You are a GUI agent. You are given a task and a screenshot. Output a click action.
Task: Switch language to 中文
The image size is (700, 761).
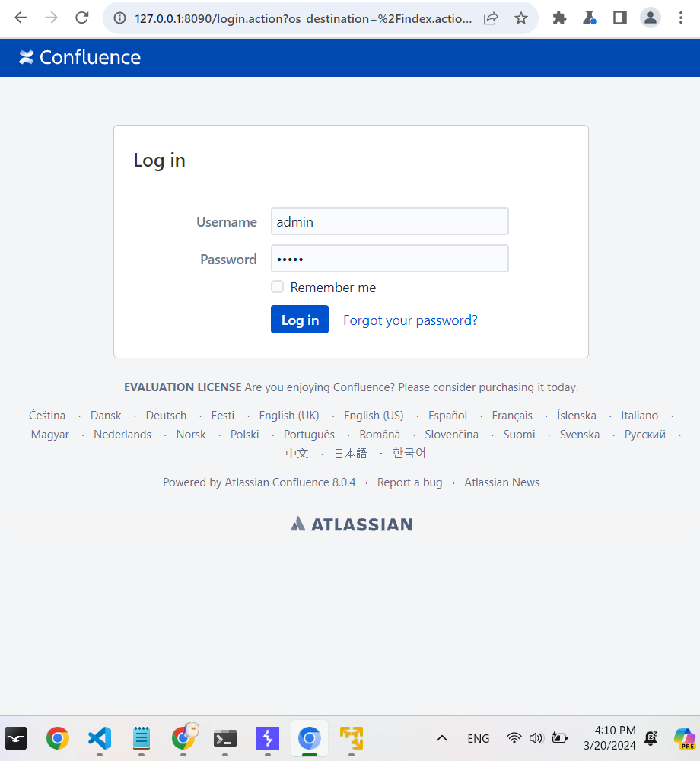pyautogui.click(x=297, y=454)
